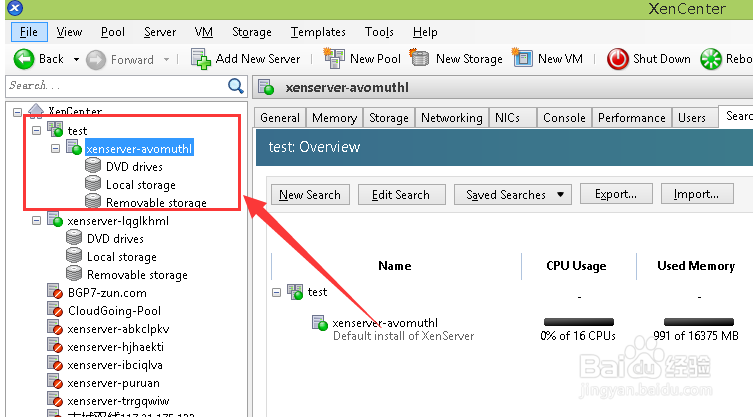Switch to the Memory tab
The image size is (756, 417).
(x=334, y=118)
